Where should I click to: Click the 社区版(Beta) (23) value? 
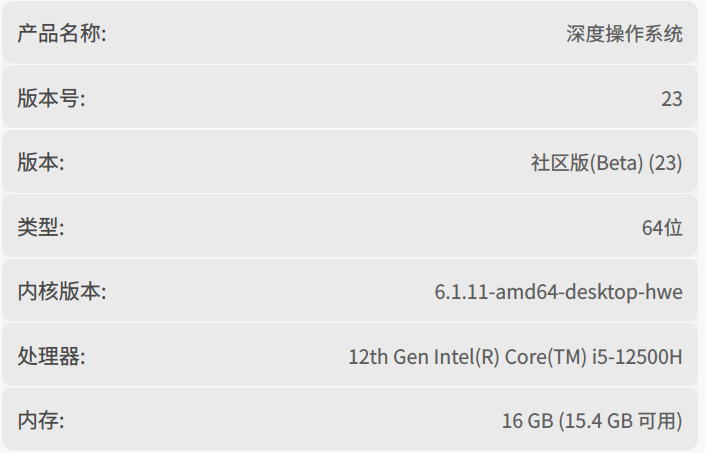tap(606, 162)
